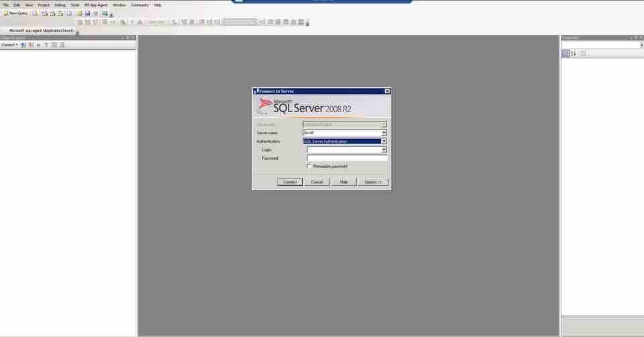Viewport: 644px width, 337px height.
Task: Open the View menu
Action: tap(29, 5)
